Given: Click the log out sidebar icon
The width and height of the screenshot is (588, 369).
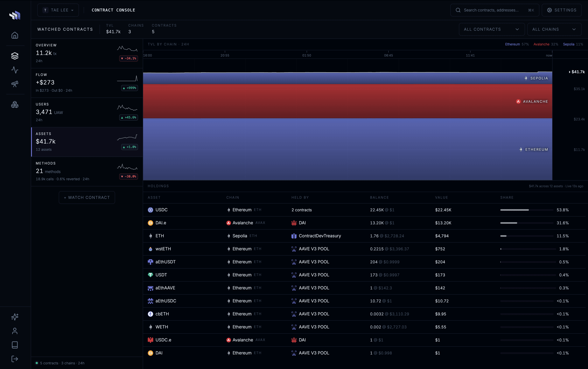Looking at the screenshot, I should pyautogui.click(x=15, y=359).
